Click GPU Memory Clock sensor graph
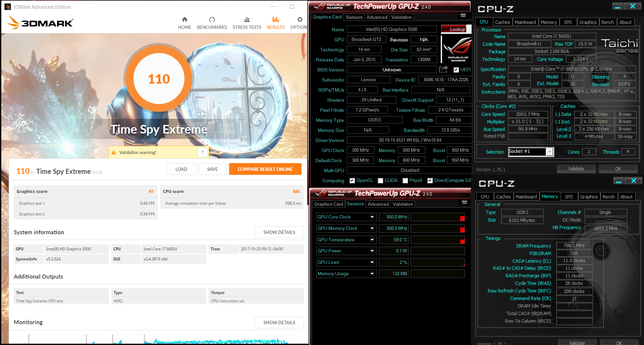 pos(437,229)
